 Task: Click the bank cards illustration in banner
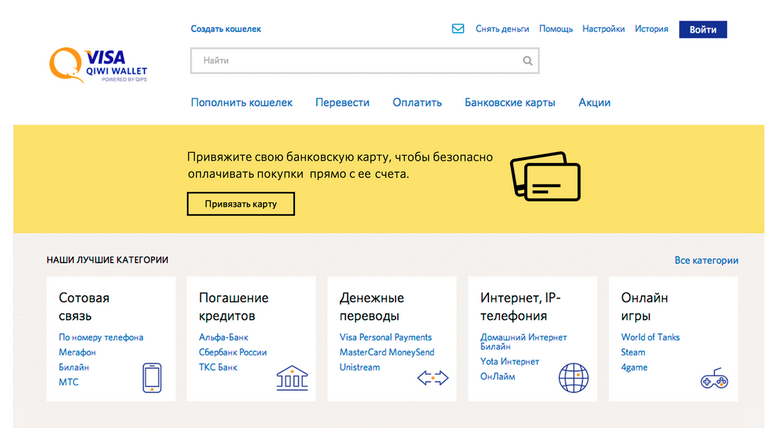(x=545, y=176)
